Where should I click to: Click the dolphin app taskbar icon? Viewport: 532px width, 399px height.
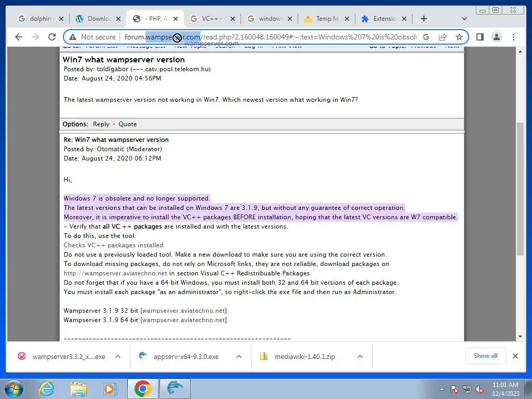point(175,389)
